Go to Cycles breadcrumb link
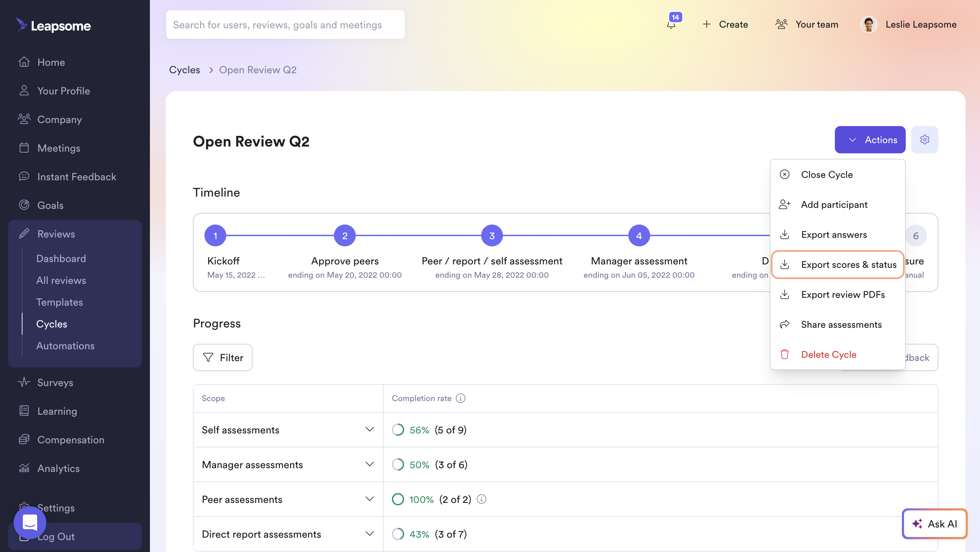Viewport: 980px width, 552px height. click(184, 70)
